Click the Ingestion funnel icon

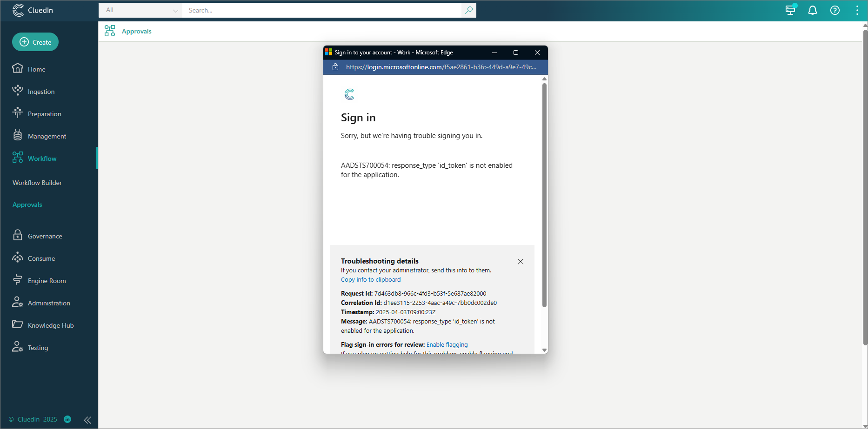pyautogui.click(x=18, y=90)
